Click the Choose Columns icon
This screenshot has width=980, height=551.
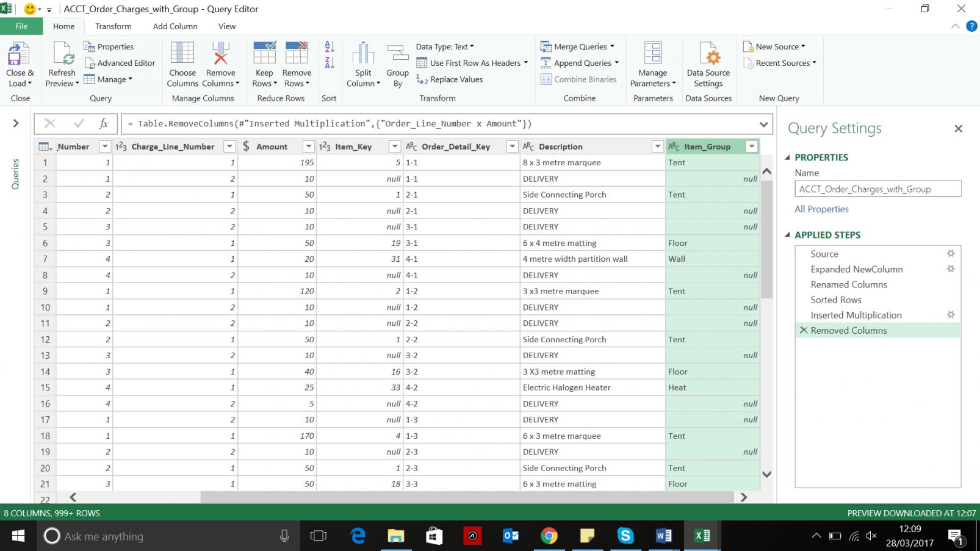click(182, 53)
